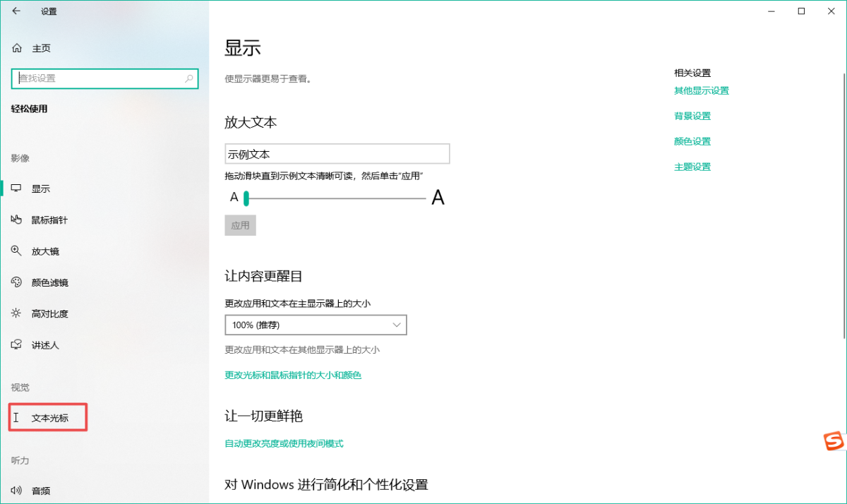Open 自动更改亮度或使用夜间模式 link
This screenshot has height=504, width=847.
(x=284, y=443)
